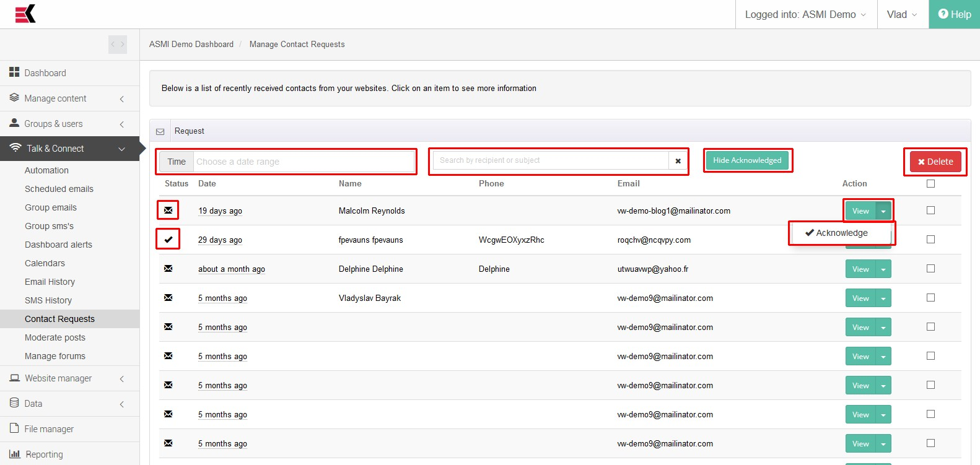
Task: Click the email roqchv@ncqvpy.com
Action: coord(654,240)
